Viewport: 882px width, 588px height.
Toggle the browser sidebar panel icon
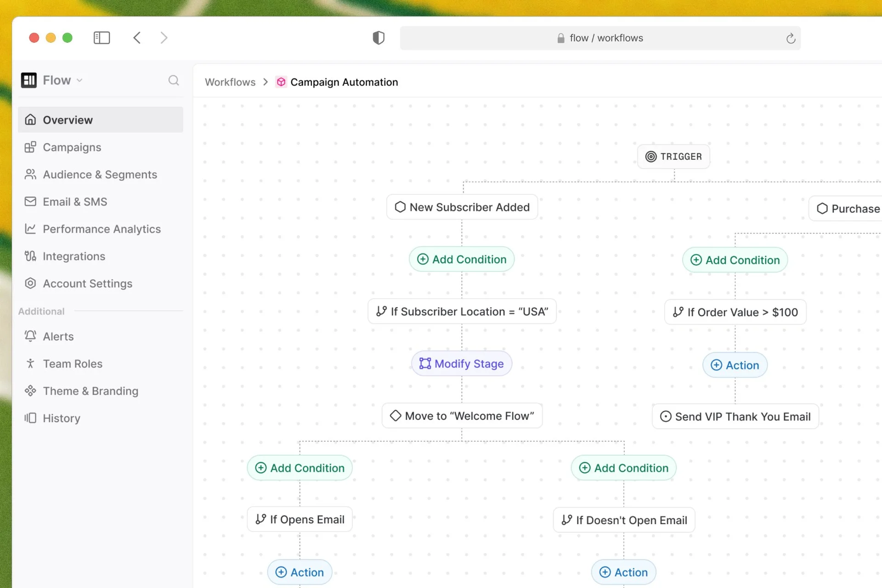click(102, 38)
